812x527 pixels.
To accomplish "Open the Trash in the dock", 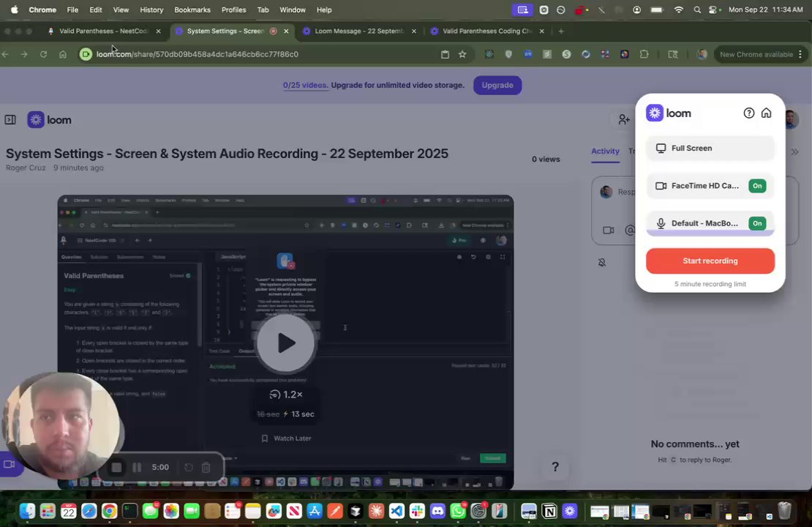I will click(x=784, y=512).
